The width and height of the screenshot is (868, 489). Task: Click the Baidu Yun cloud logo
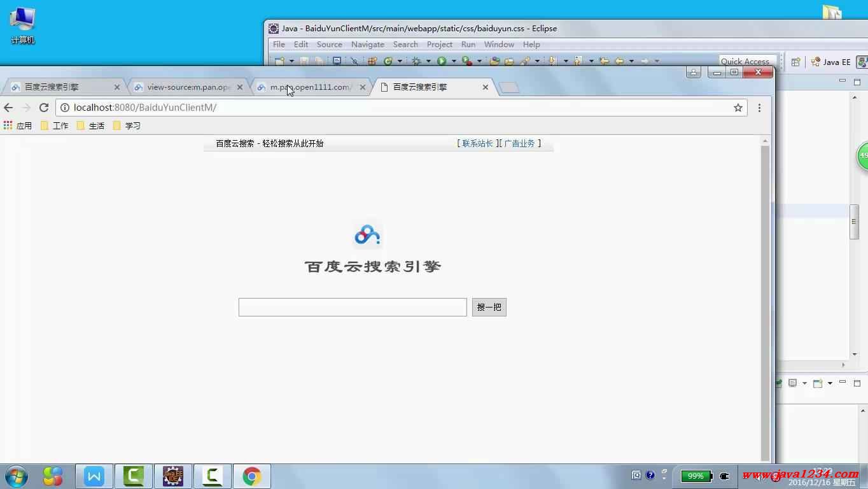367,235
